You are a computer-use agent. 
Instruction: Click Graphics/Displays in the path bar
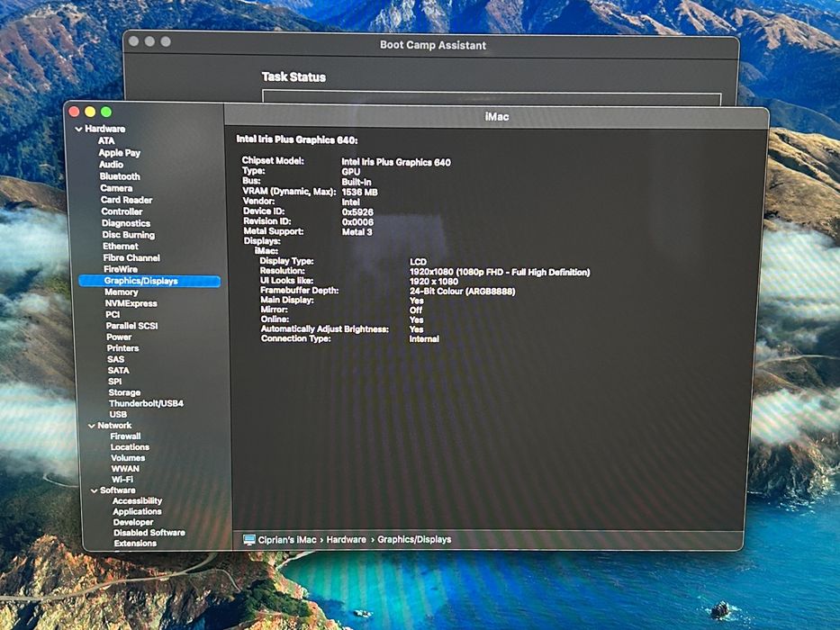click(x=414, y=539)
